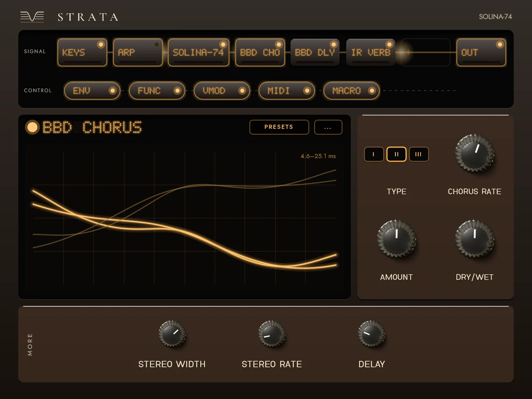The width and height of the screenshot is (532, 399).
Task: Open the BBD DLY signal module
Action: 315,52
